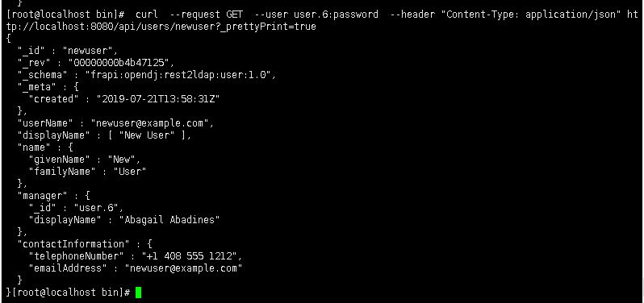Click the familyName "User" value
This screenshot has height=303, width=644.
click(130, 172)
